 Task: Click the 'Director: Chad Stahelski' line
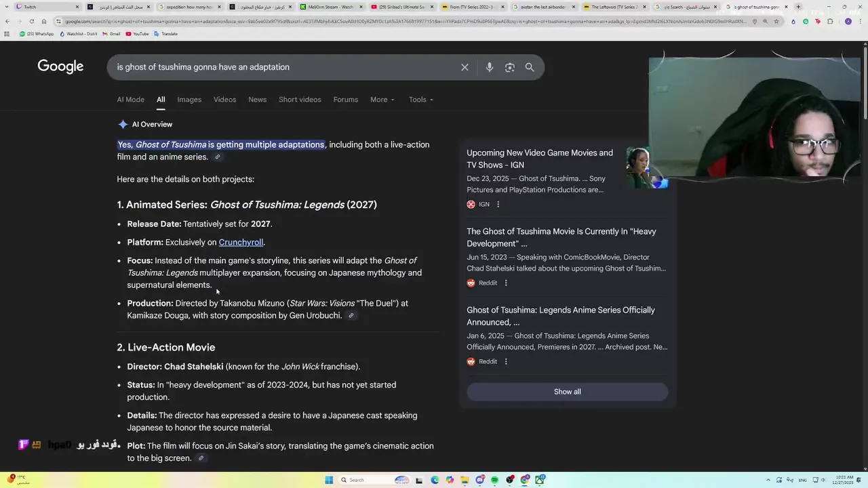(x=243, y=367)
